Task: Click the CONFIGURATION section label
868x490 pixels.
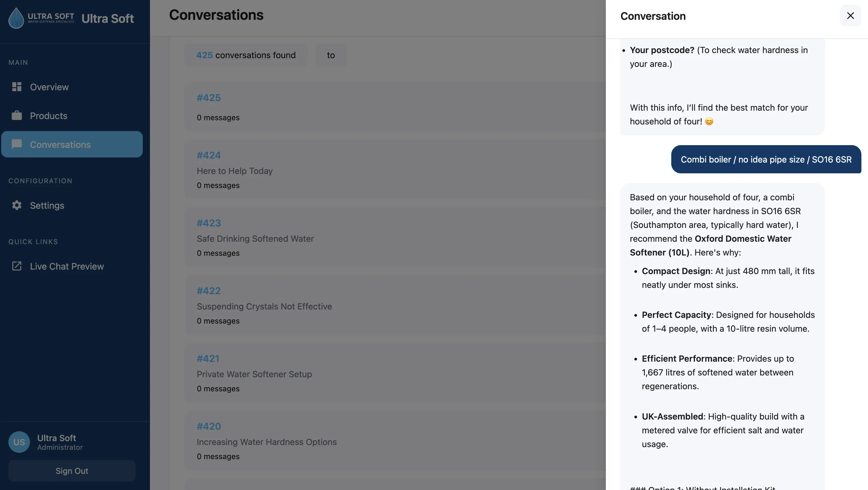Action: click(40, 181)
